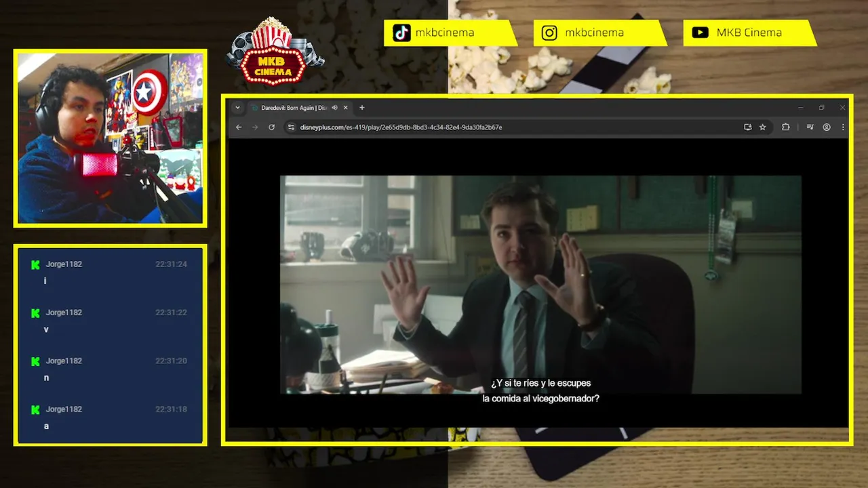Restore down the browser window
868x488 pixels.
(822, 108)
